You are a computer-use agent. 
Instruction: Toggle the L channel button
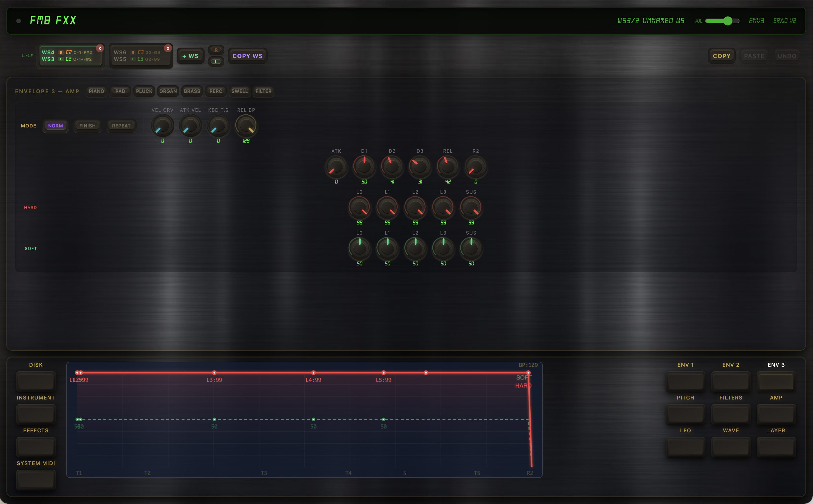tap(216, 61)
